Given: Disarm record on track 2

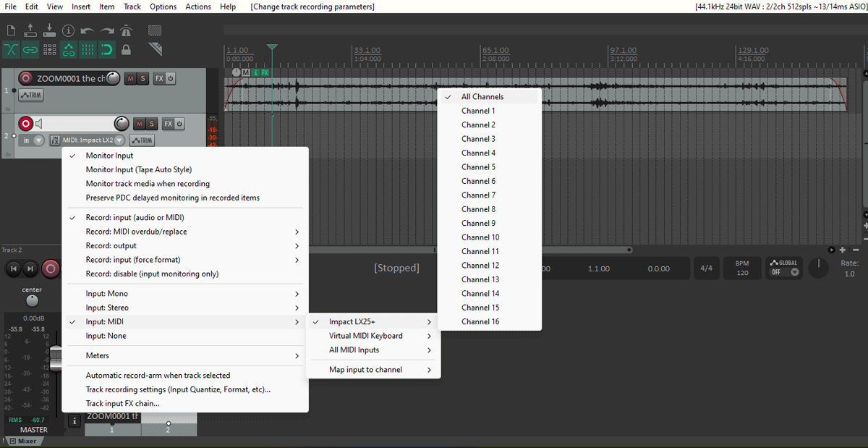Looking at the screenshot, I should pos(26,124).
